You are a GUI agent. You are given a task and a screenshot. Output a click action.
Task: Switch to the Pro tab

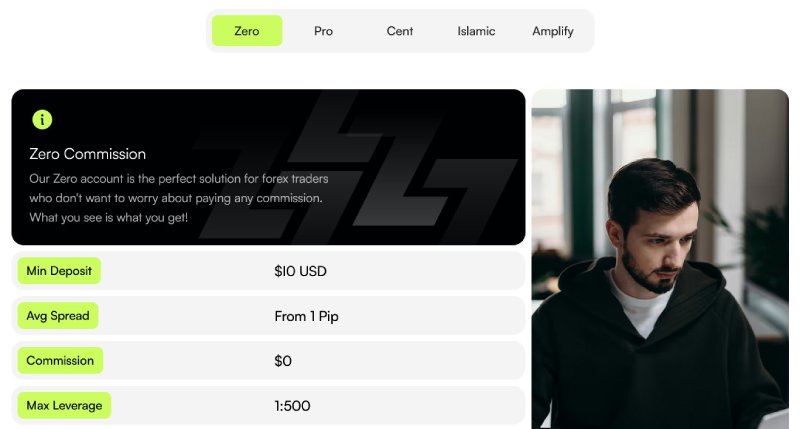click(x=323, y=31)
